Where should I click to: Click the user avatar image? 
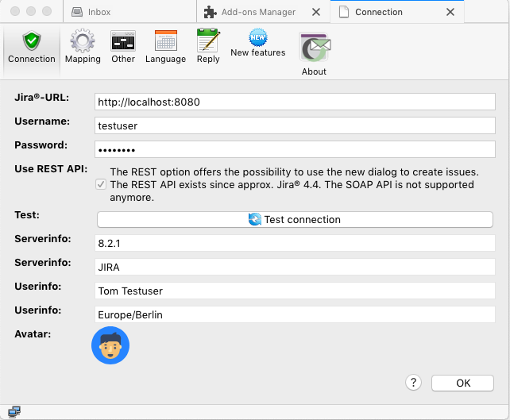pyautogui.click(x=110, y=345)
